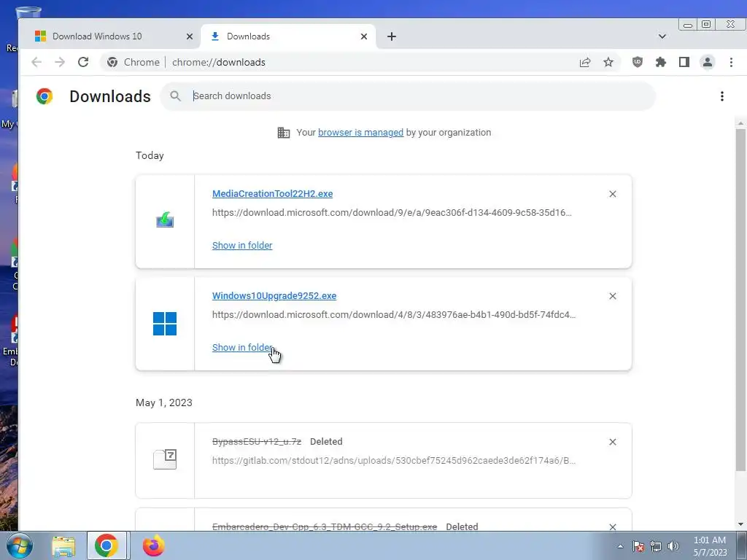
Task: Click the Chrome logo beside Downloads
Action: click(44, 96)
